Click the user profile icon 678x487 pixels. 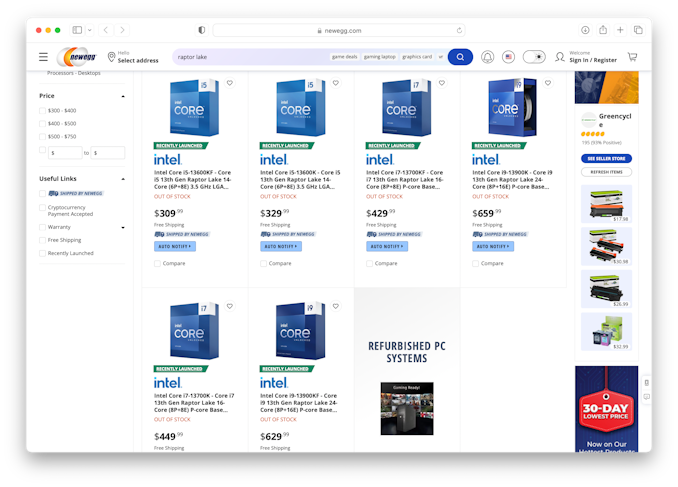560,57
